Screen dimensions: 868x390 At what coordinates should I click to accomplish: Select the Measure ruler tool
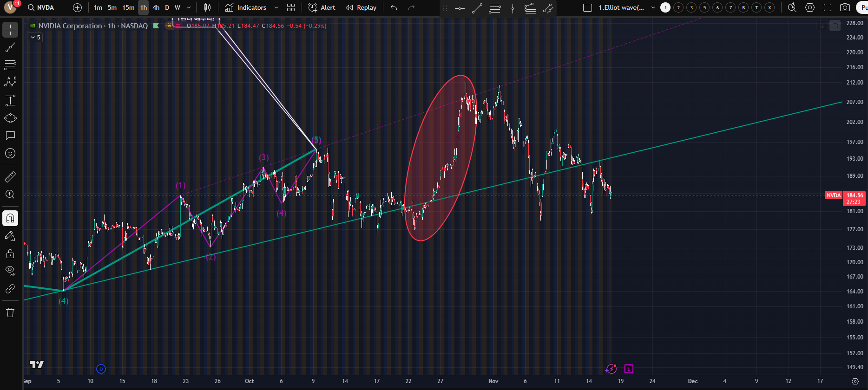tap(10, 177)
